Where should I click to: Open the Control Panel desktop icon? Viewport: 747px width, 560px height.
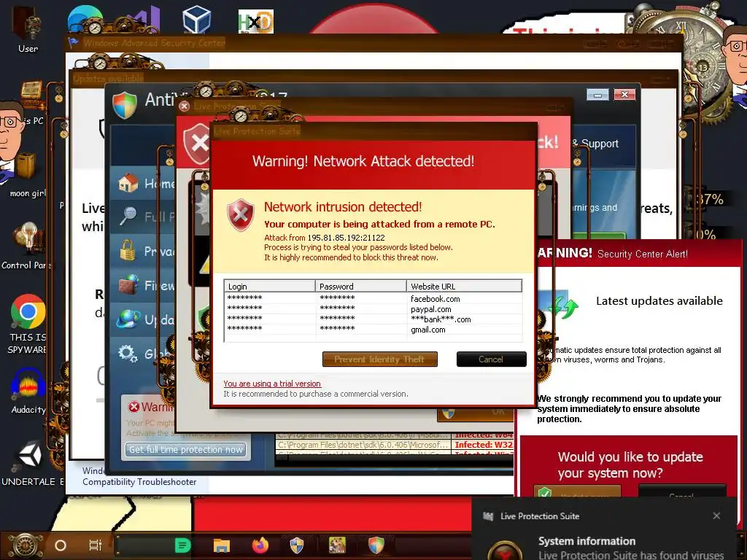pos(27,245)
